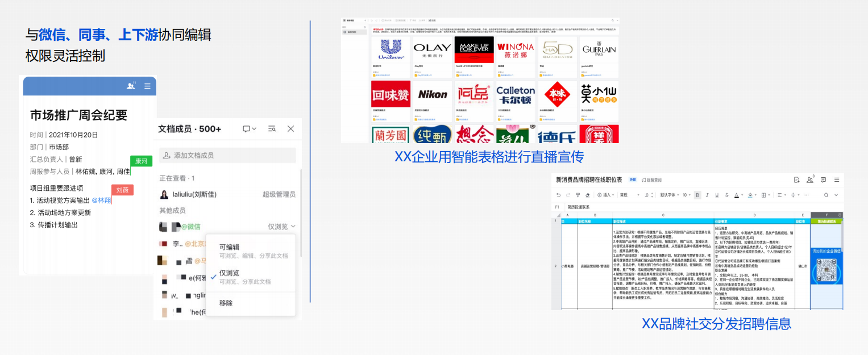The width and height of the screenshot is (868, 355).
Task: Click 提醒查阅 in spreadsheet header
Action: tap(651, 179)
